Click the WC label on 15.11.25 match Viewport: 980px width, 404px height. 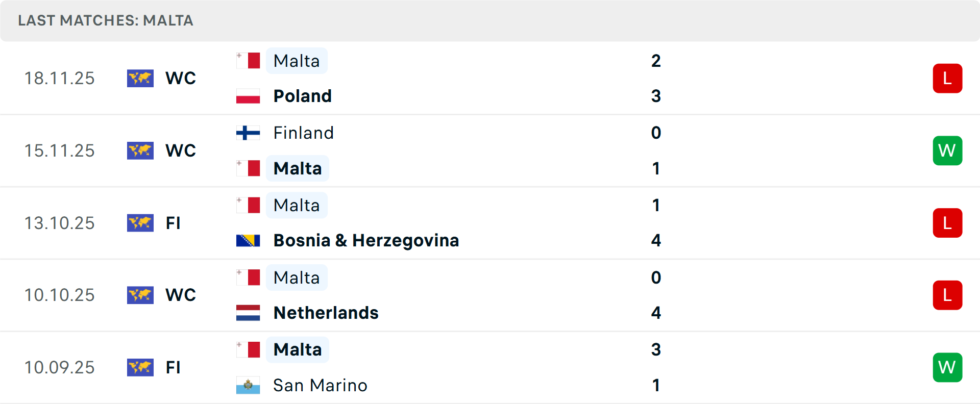click(181, 150)
